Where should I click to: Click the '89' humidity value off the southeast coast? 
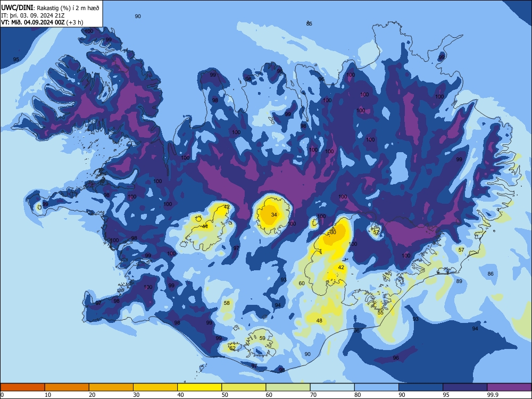click(x=459, y=281)
